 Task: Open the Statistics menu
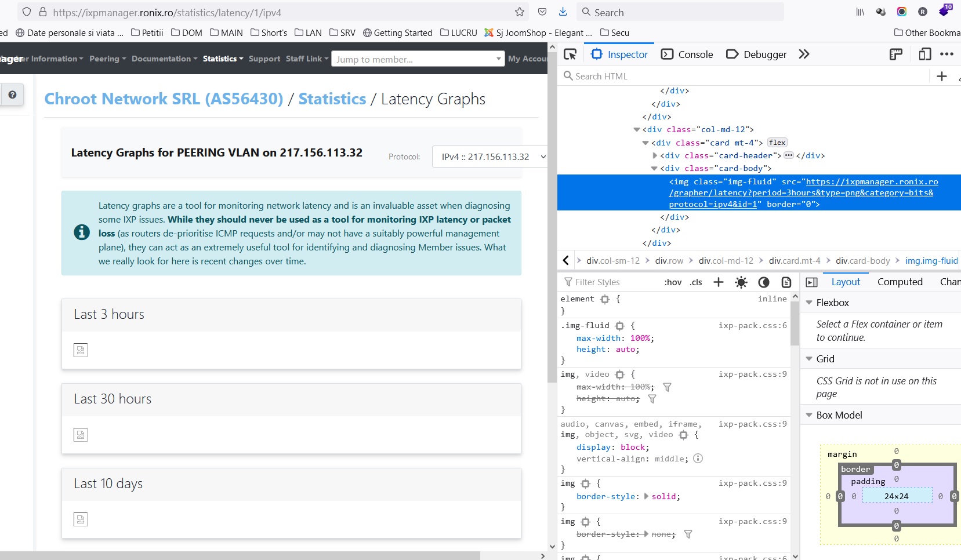tap(223, 59)
